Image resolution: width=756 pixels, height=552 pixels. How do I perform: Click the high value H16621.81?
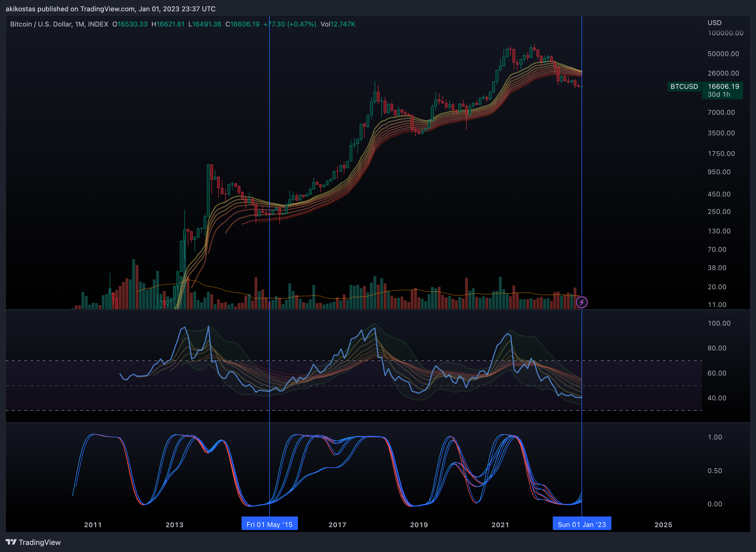pyautogui.click(x=168, y=25)
